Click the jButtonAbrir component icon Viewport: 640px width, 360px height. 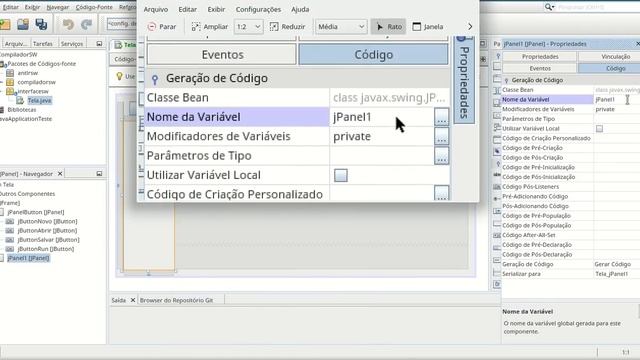tap(10, 231)
